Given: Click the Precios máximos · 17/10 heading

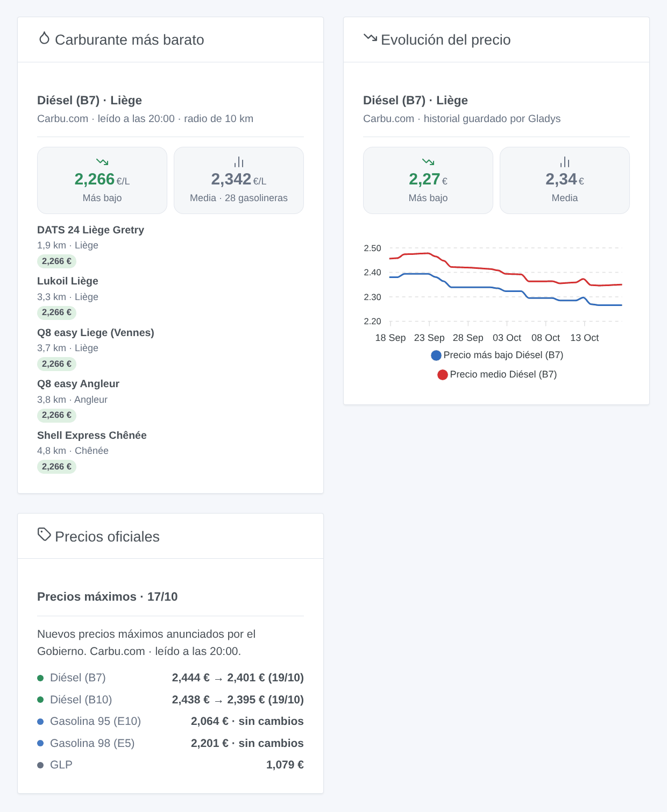Looking at the screenshot, I should [108, 597].
